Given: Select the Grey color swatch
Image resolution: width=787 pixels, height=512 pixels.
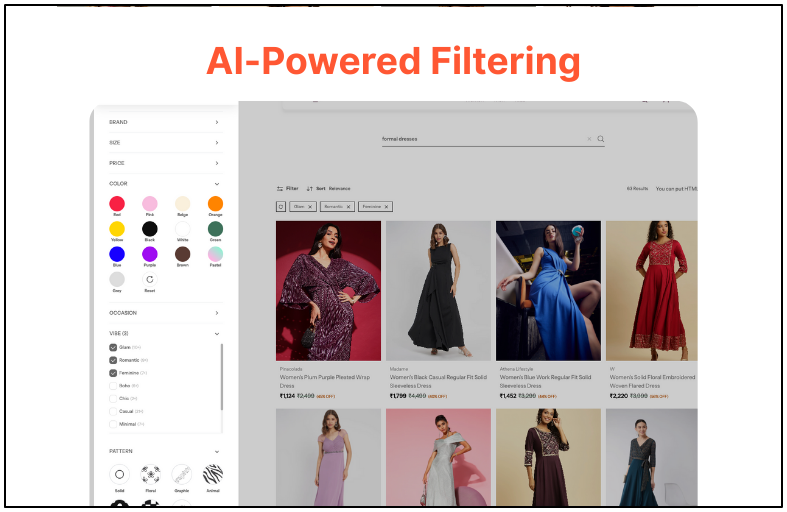Looking at the screenshot, I should [117, 280].
